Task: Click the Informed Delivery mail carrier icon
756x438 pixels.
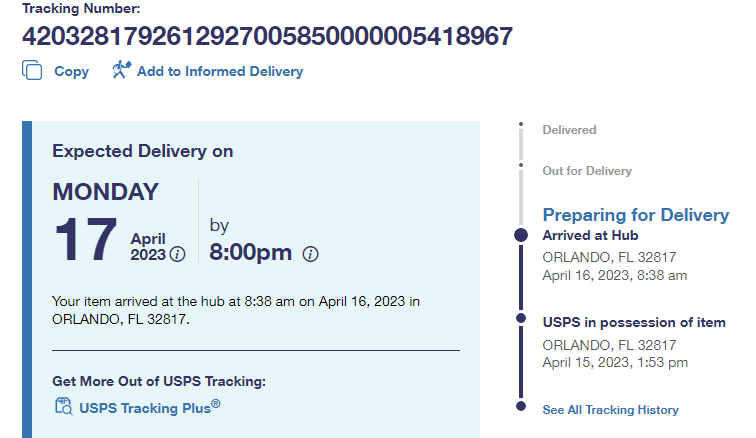Action: tap(122, 70)
